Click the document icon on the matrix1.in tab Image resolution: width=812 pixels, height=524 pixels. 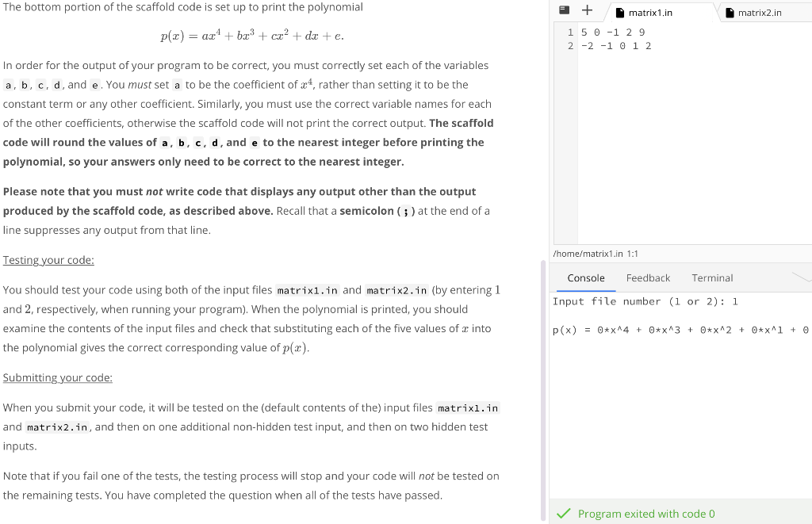621,11
